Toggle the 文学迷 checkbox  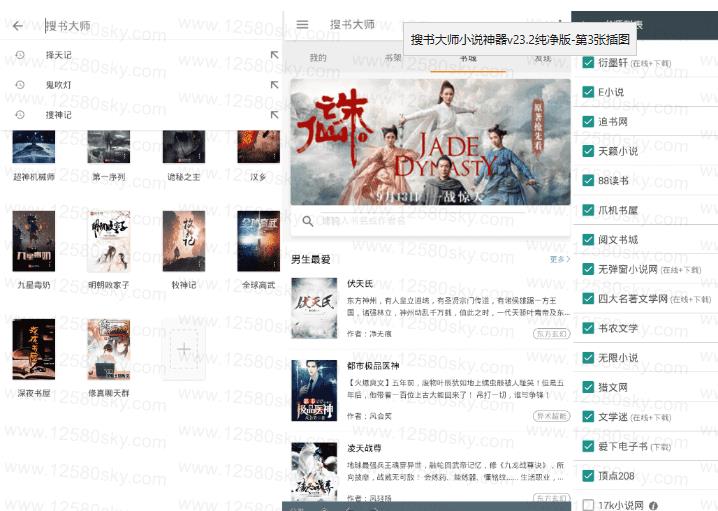click(588, 417)
